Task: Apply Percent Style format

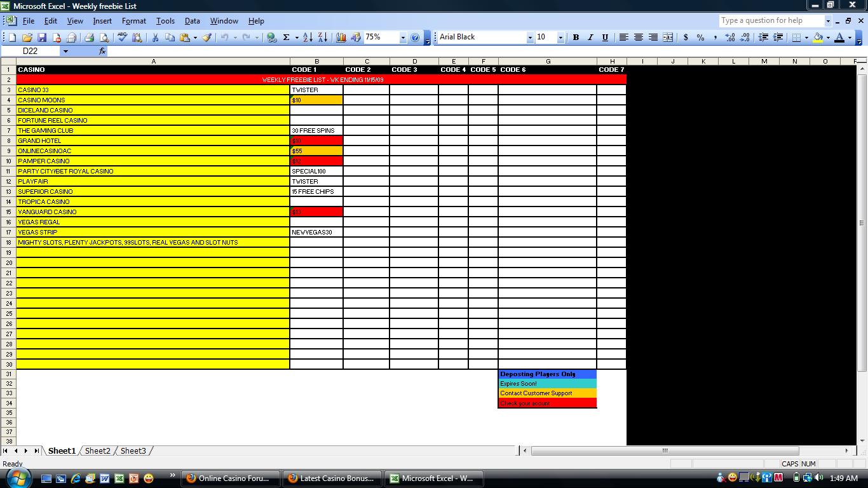Action: [700, 37]
